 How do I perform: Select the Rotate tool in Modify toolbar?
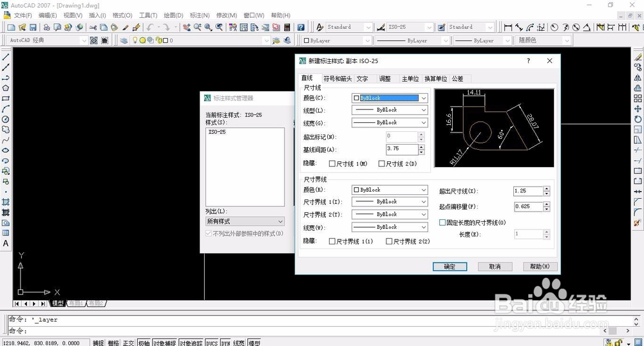(x=638, y=119)
